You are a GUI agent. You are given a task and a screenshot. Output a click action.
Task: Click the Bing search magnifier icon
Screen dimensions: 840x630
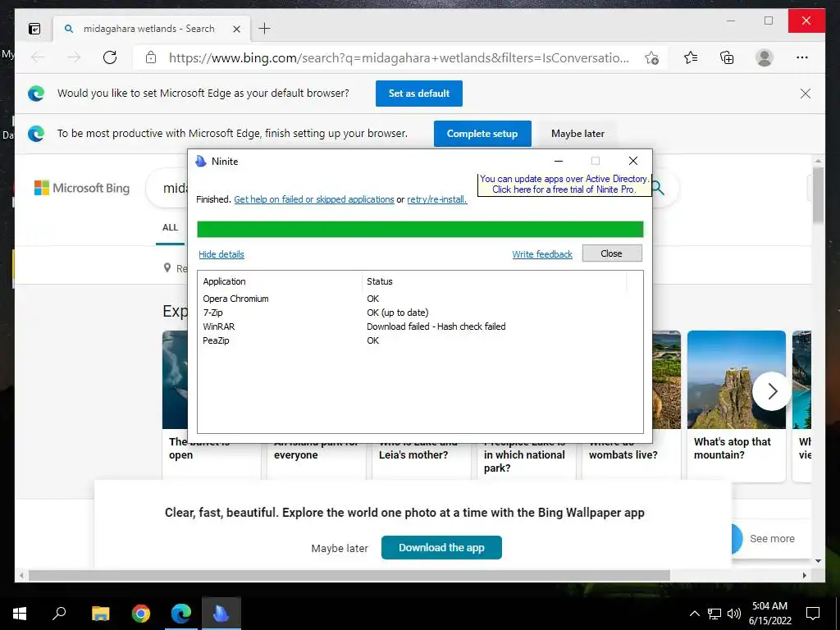pos(659,188)
